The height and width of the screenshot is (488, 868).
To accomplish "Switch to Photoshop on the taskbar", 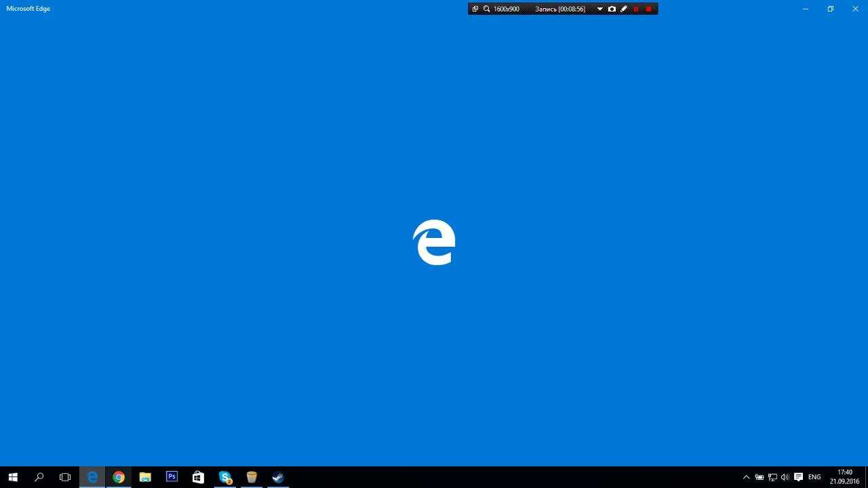I will coord(172,477).
